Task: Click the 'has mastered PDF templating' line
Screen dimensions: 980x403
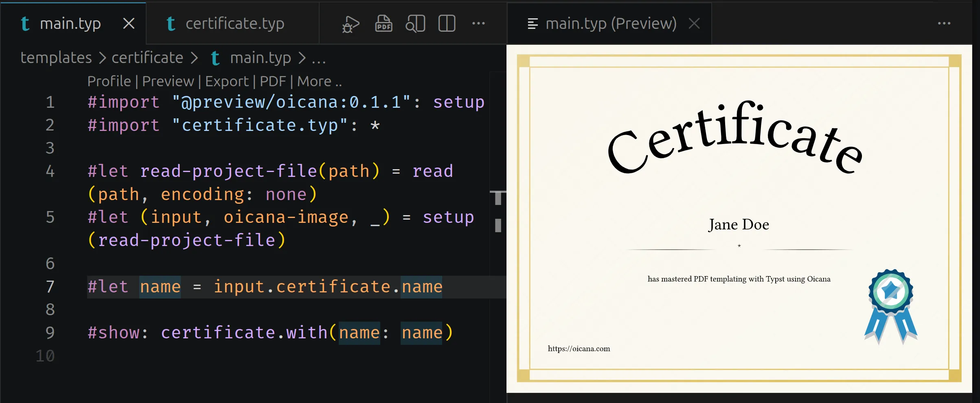Action: (x=739, y=279)
